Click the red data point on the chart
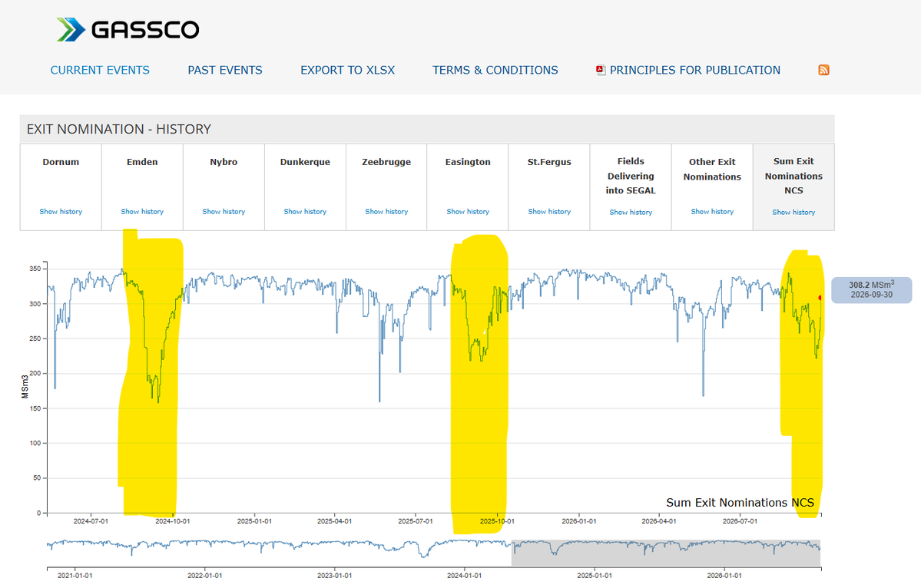Screen dimensions: 921x588 (x=820, y=298)
